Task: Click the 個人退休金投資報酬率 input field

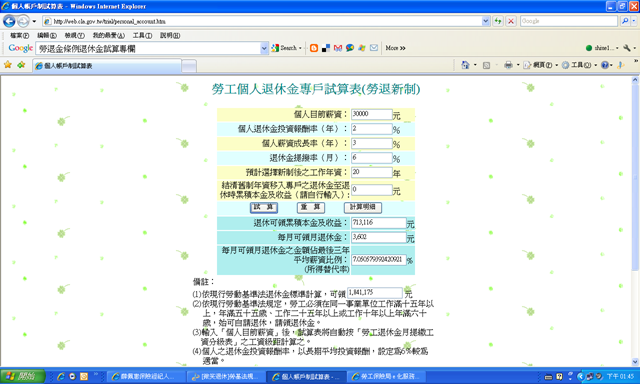Action: pyautogui.click(x=371, y=129)
